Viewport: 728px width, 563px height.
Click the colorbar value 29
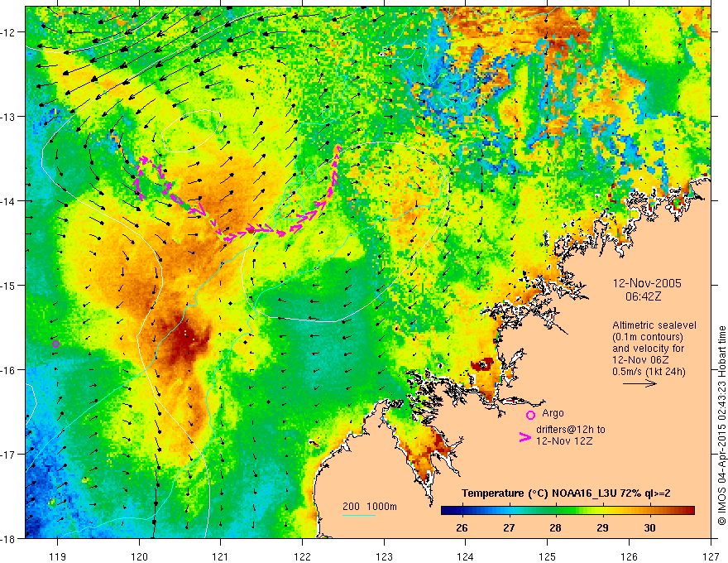click(x=602, y=527)
